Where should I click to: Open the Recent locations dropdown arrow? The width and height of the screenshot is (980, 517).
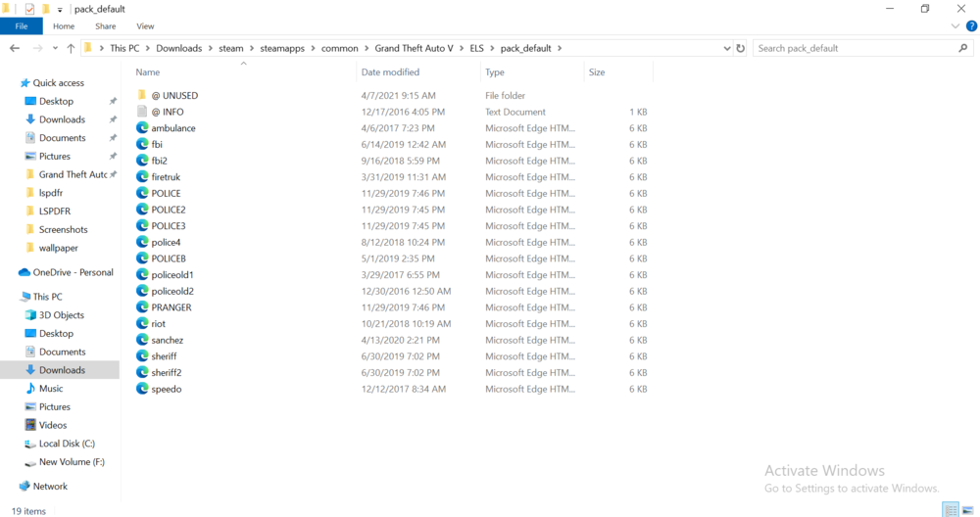point(55,48)
